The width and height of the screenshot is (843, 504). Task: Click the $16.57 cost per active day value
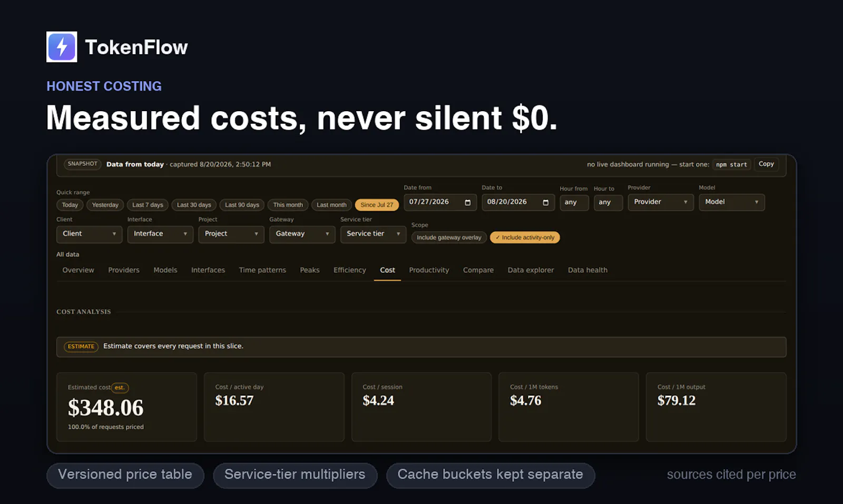coord(234,401)
